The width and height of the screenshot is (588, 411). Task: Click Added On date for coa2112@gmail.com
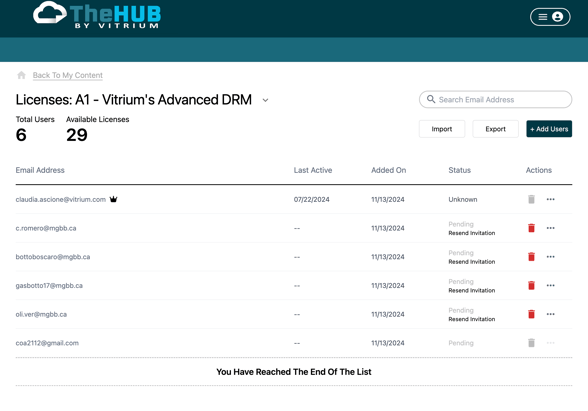(x=388, y=343)
